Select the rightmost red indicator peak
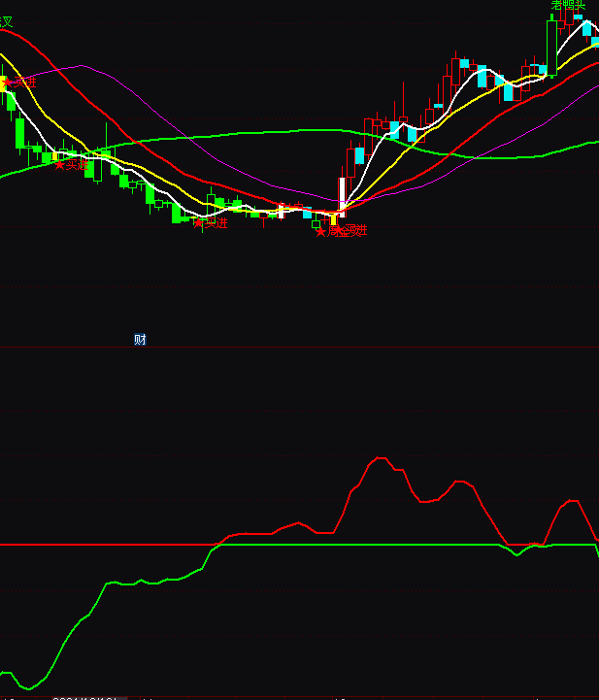 coord(571,501)
